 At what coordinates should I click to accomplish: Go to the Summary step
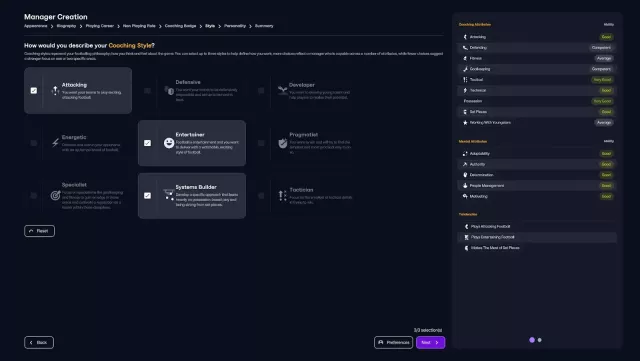coord(264,26)
